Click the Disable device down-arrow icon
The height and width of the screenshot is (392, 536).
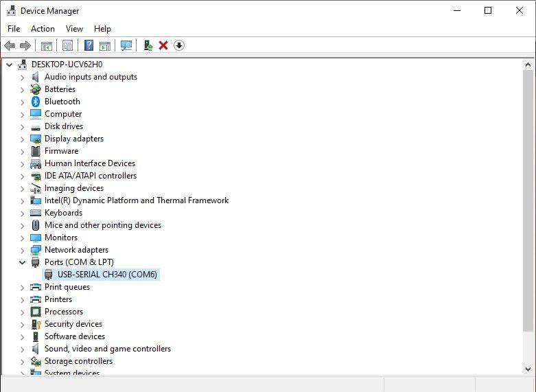[179, 45]
